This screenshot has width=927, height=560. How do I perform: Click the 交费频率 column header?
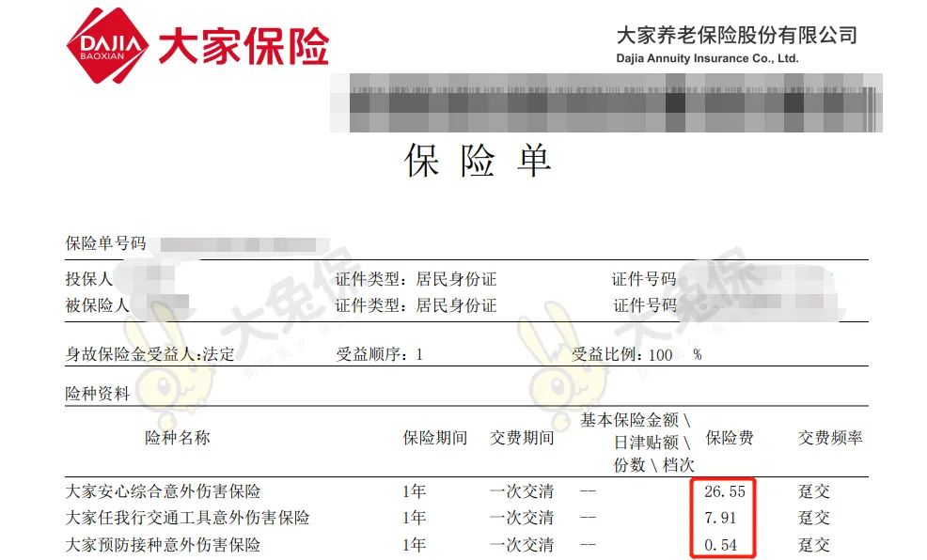point(830,438)
